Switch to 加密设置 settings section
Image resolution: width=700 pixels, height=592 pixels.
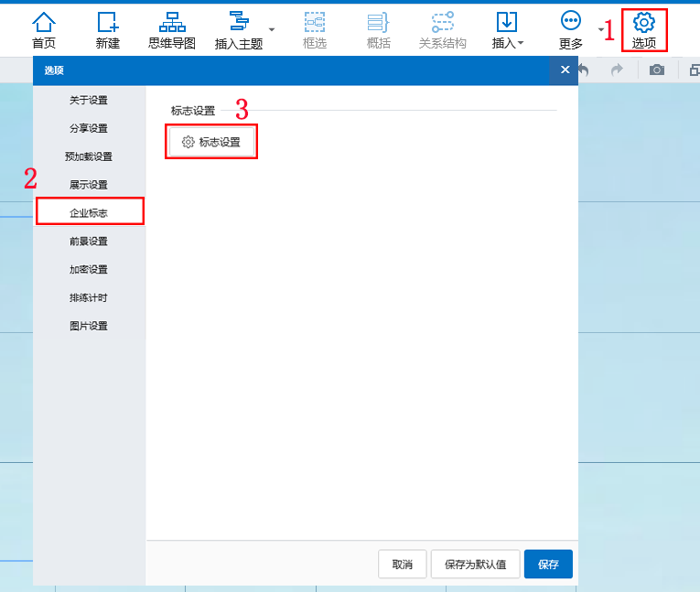click(89, 270)
